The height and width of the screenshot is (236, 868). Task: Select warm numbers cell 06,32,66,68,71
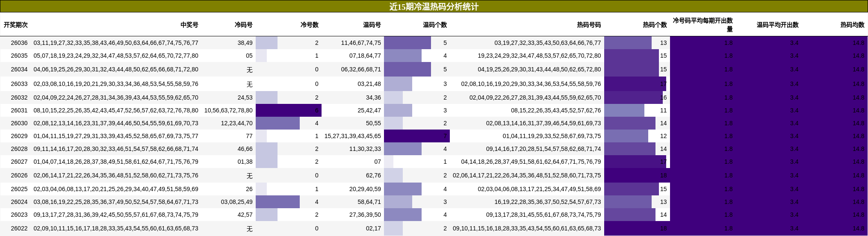pyautogui.click(x=361, y=69)
